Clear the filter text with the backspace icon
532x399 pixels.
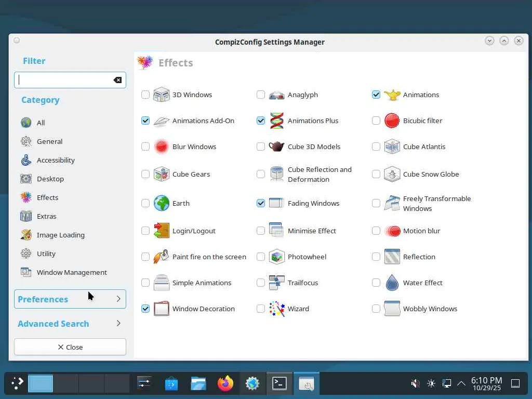[x=117, y=80]
